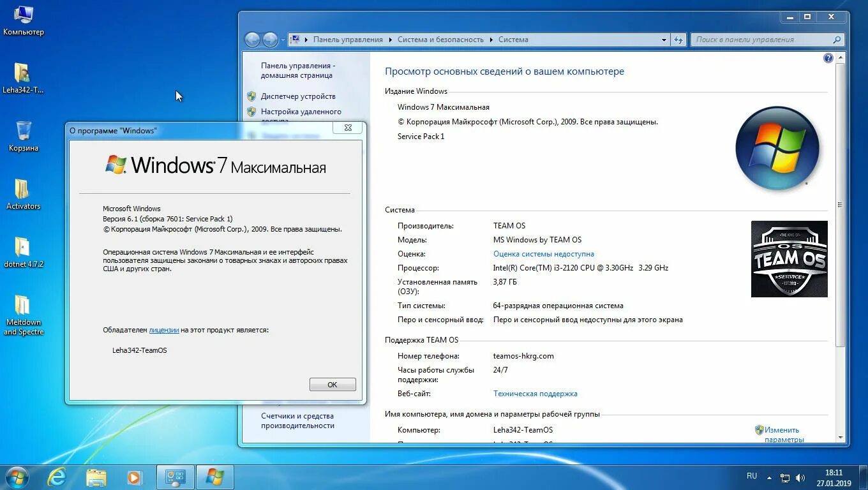Click the search magnifier icon in Control Panel
This screenshot has width=868, height=490.
[837, 40]
